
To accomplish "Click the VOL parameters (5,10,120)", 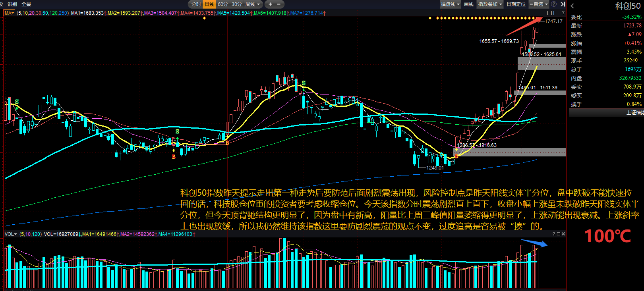I will pos(31,234).
